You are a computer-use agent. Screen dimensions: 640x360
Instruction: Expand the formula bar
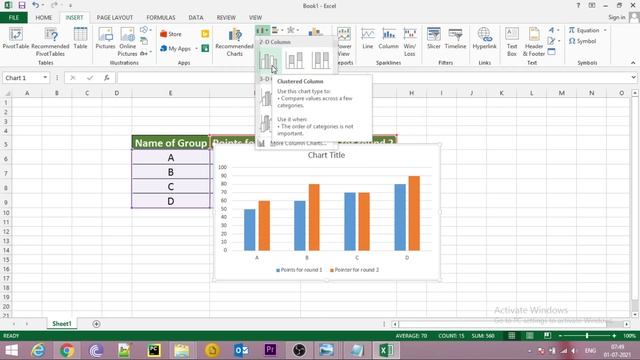(x=633, y=78)
